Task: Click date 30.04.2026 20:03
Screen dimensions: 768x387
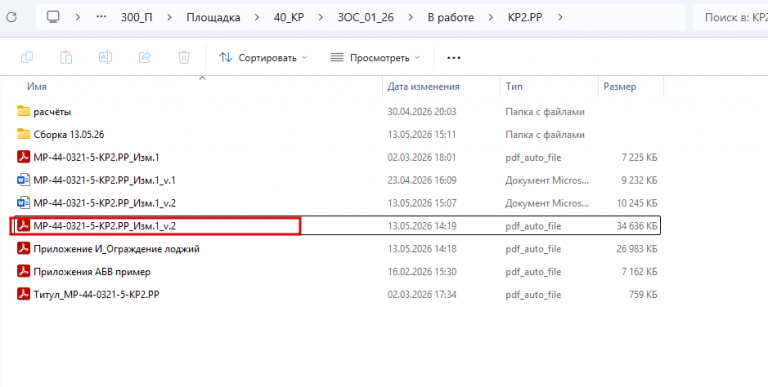Action: (422, 112)
